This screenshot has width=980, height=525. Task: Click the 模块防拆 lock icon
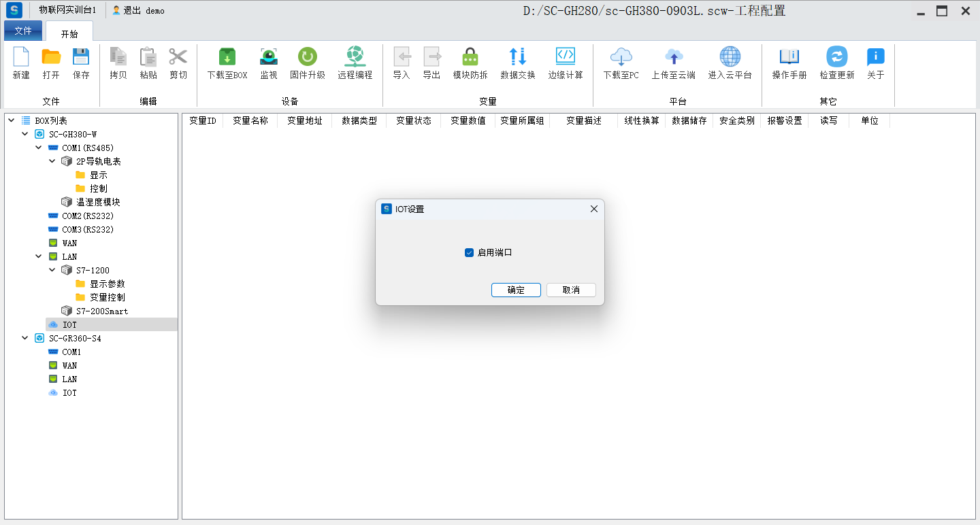[x=470, y=57]
